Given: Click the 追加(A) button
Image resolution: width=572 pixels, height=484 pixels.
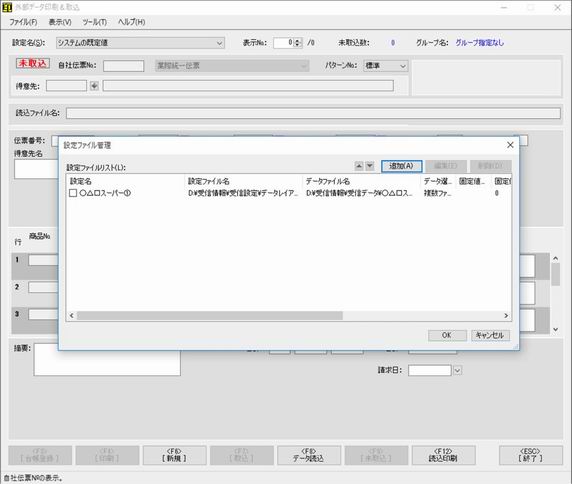Looking at the screenshot, I should (x=402, y=166).
